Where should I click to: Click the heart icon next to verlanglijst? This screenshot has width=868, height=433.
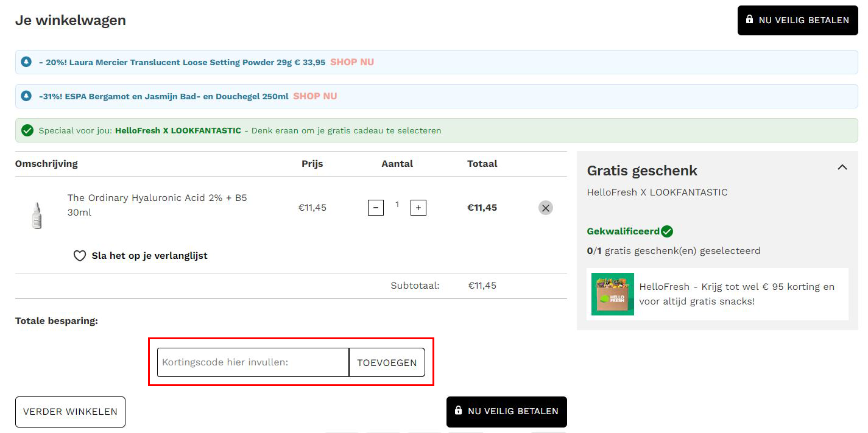click(x=80, y=255)
